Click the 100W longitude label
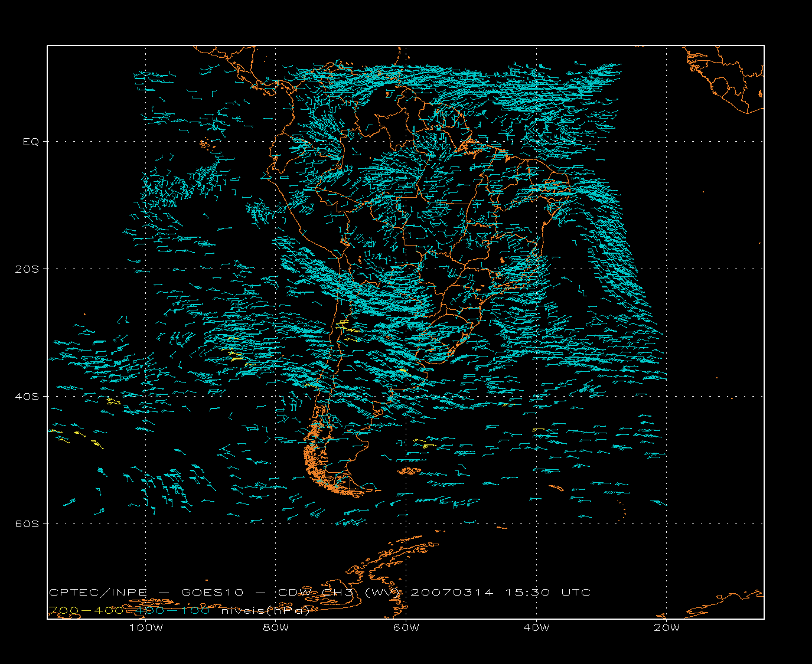Image resolution: width=812 pixels, height=664 pixels. click(x=146, y=627)
